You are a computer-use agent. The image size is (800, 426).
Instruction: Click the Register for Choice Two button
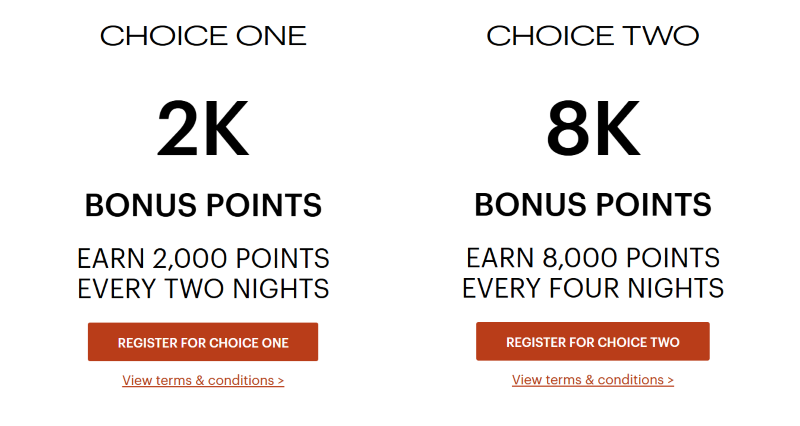coord(593,341)
